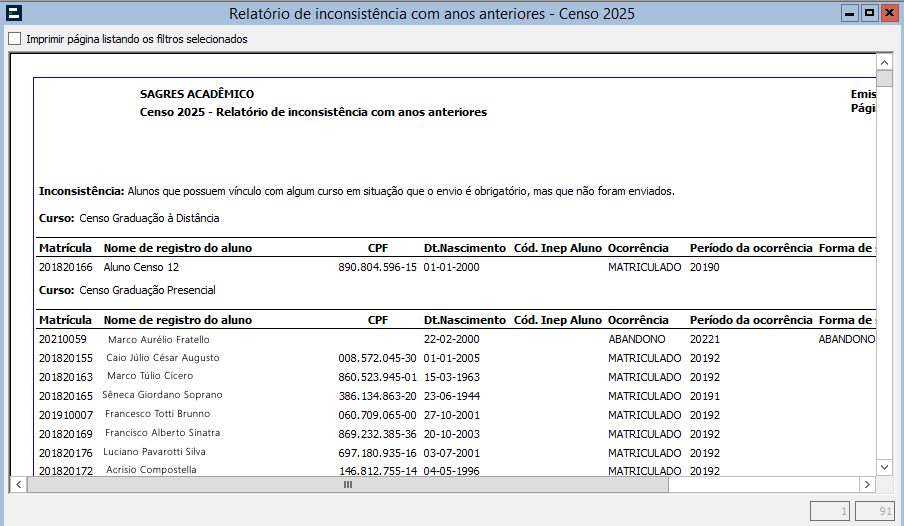Image resolution: width=904 pixels, height=526 pixels.
Task: Click course label Censo Graduação à Distância
Action: (149, 218)
